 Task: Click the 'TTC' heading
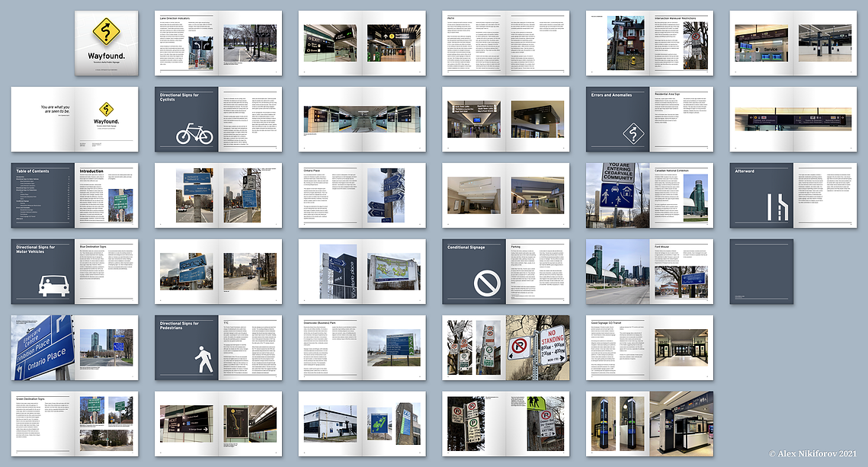click(226, 322)
